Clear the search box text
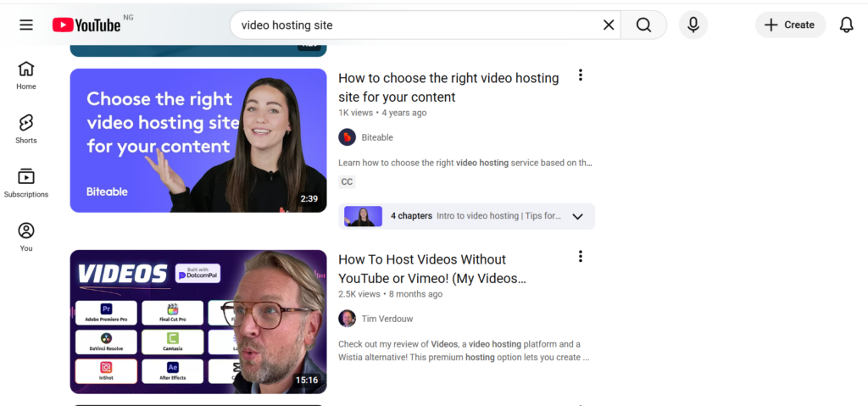The width and height of the screenshot is (868, 406). 609,25
